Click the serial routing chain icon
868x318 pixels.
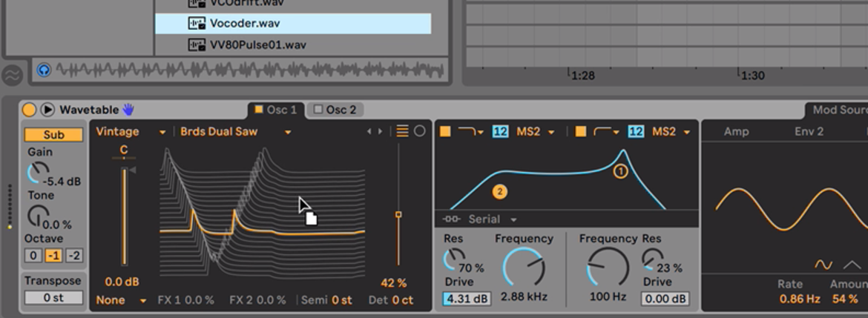point(451,219)
